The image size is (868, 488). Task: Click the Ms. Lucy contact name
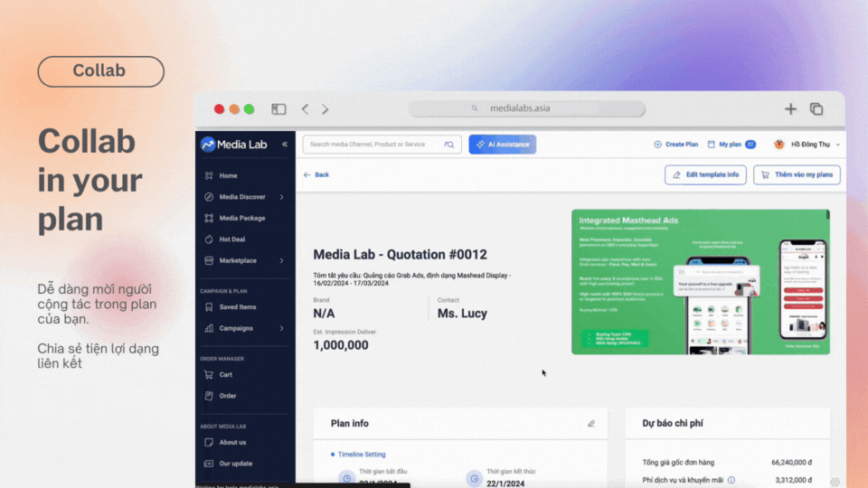point(462,314)
